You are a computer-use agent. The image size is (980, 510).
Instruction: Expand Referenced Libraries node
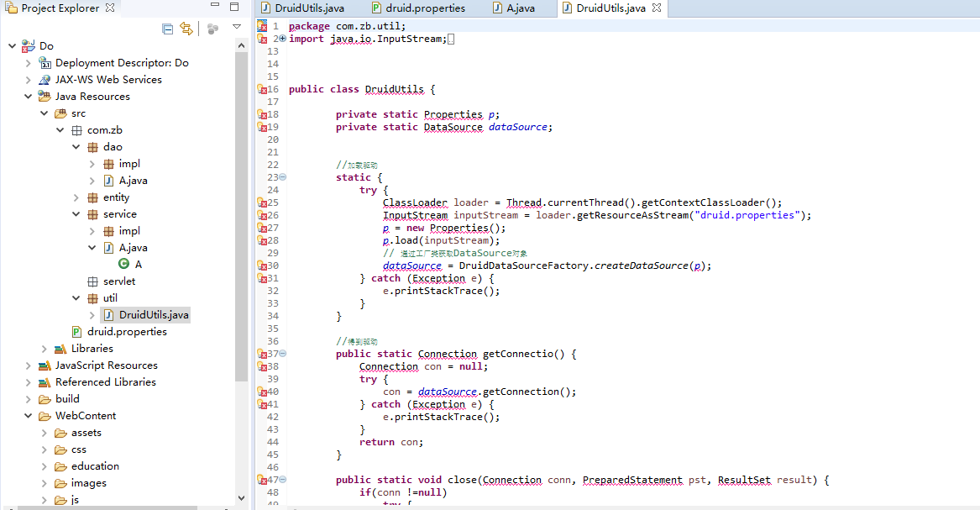pyautogui.click(x=28, y=382)
